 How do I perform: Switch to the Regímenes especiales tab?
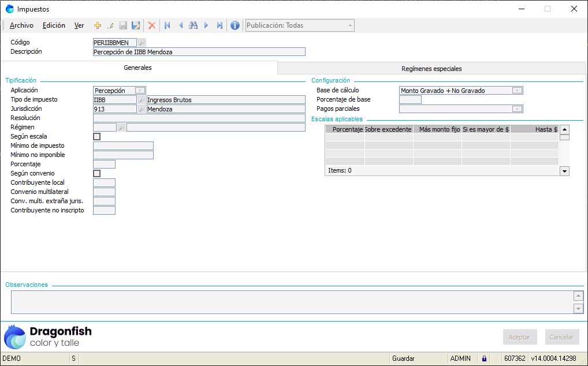point(431,69)
